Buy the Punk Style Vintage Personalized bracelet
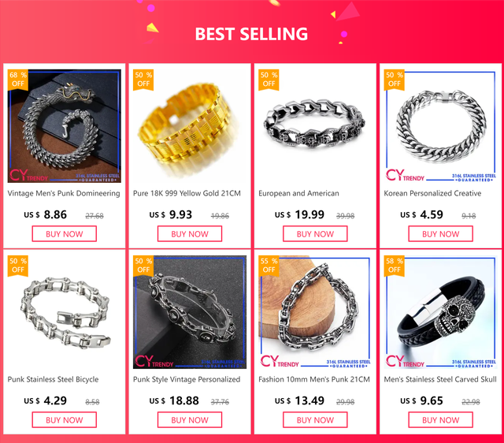 coord(190,420)
